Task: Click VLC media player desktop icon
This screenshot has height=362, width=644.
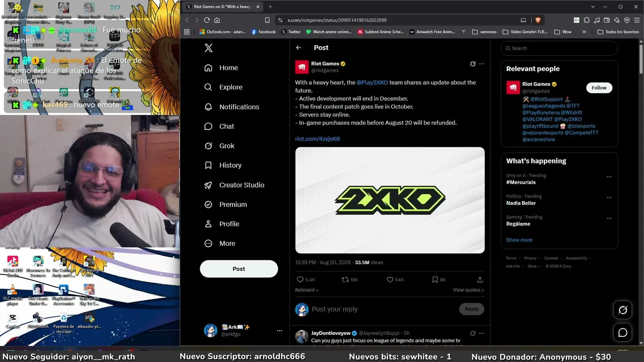Action: click(13, 295)
